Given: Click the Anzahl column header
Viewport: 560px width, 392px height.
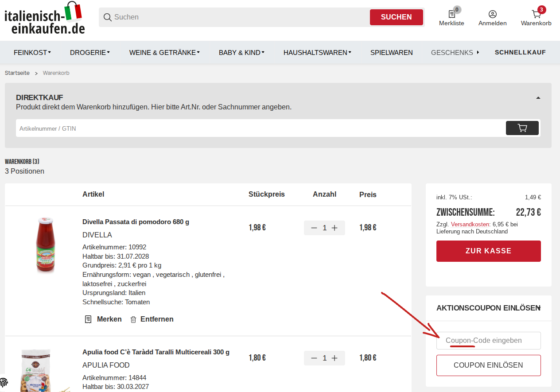Looking at the screenshot, I should pyautogui.click(x=325, y=194).
